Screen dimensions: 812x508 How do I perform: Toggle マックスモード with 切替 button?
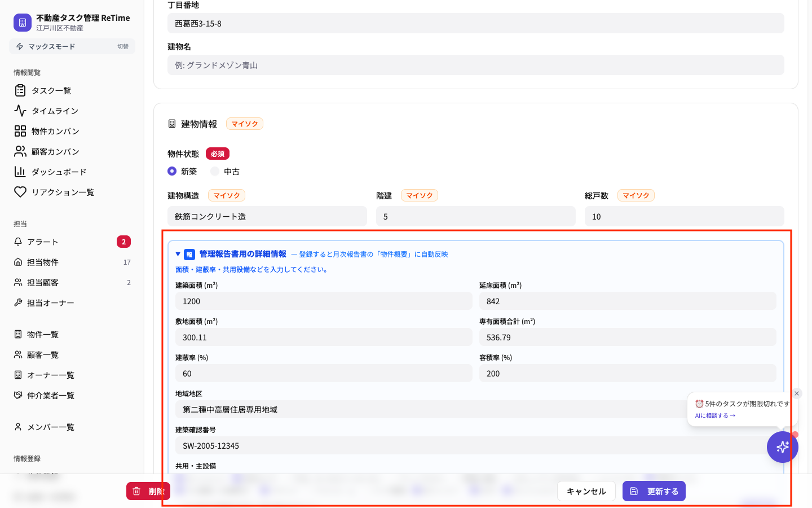(x=123, y=46)
